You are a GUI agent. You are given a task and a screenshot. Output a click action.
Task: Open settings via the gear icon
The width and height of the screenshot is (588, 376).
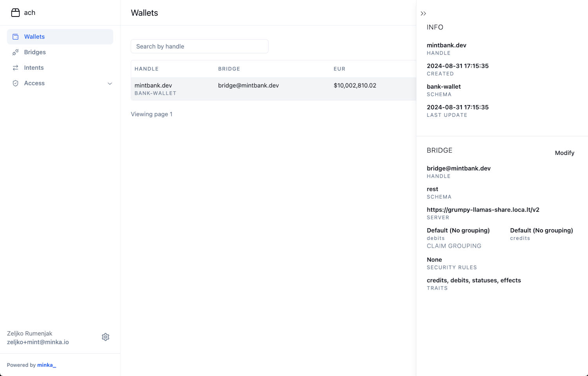pos(105,337)
